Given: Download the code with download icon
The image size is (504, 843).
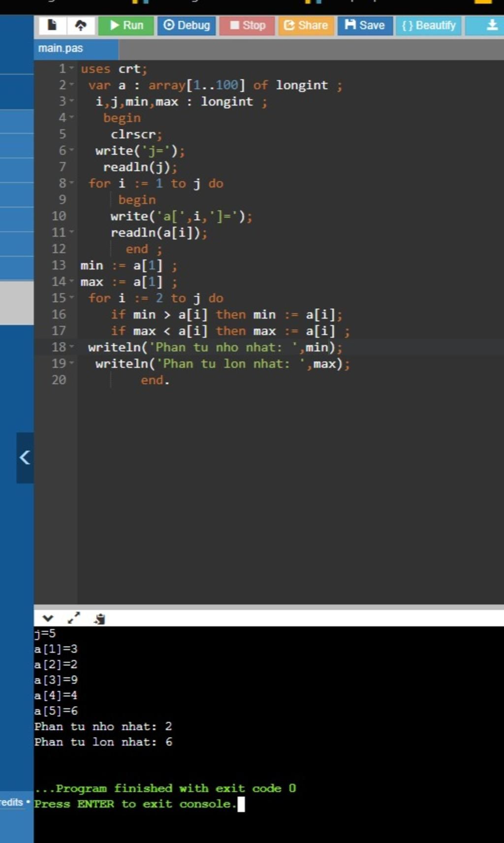Looking at the screenshot, I should click(x=491, y=25).
